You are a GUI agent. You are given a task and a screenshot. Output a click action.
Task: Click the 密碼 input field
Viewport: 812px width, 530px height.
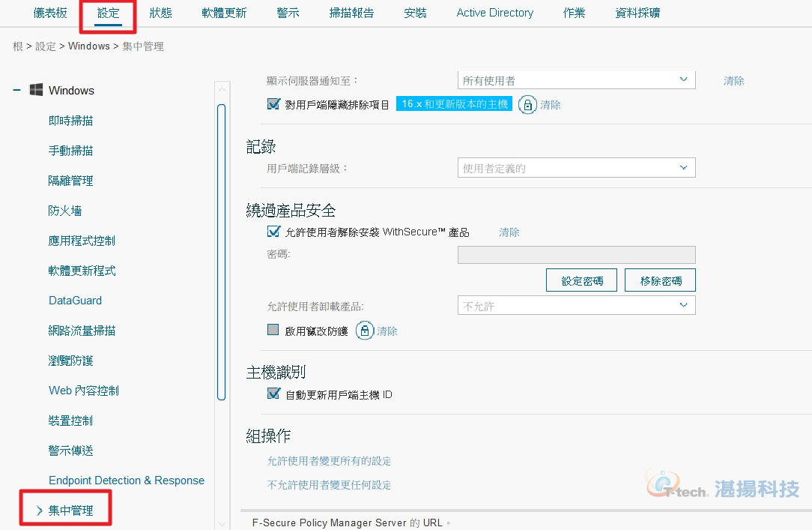point(576,255)
